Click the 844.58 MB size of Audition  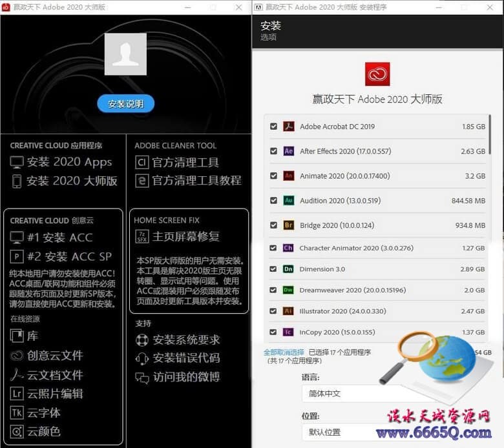coord(468,200)
